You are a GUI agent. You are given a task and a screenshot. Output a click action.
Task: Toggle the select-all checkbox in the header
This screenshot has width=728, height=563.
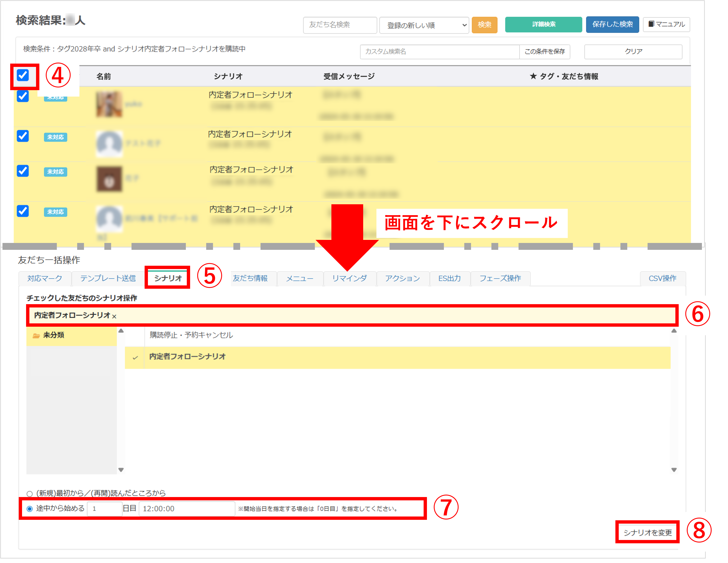tap(23, 75)
